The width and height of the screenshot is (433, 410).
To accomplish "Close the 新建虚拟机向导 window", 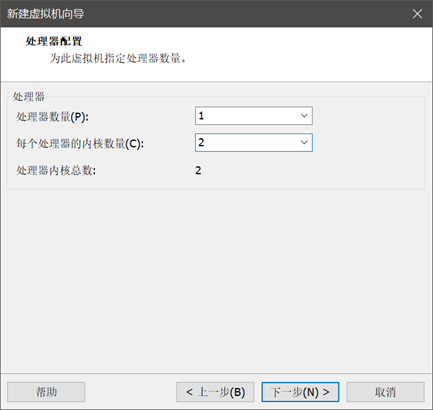I will click(417, 14).
